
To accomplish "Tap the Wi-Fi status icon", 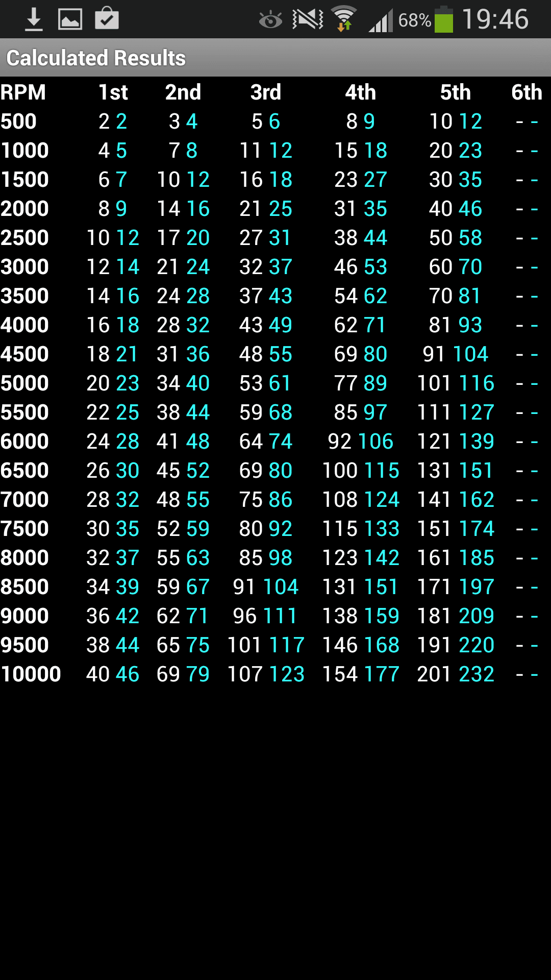I will click(344, 18).
